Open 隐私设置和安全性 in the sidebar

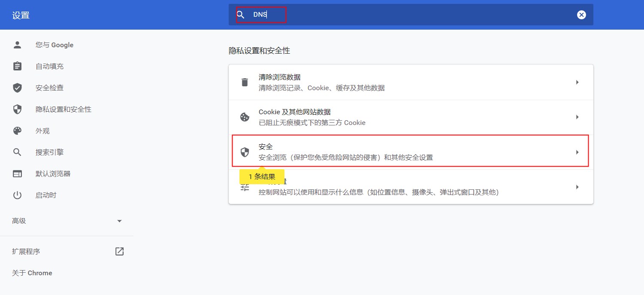63,109
